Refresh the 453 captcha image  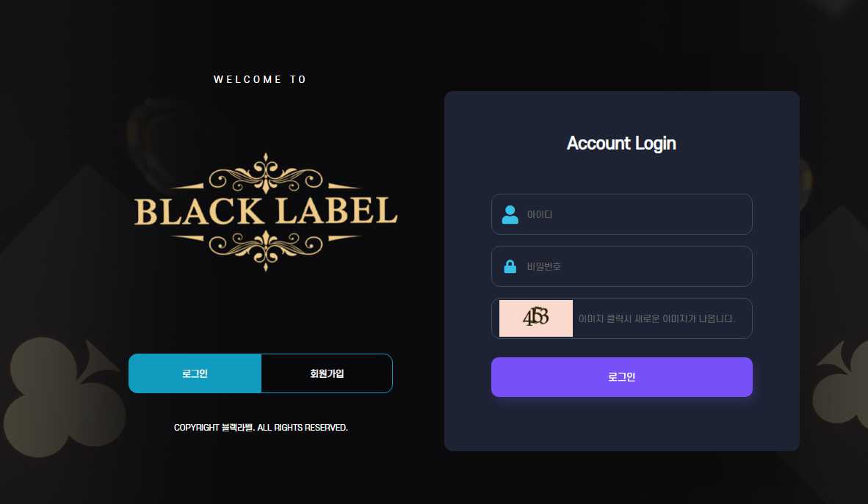pos(536,318)
